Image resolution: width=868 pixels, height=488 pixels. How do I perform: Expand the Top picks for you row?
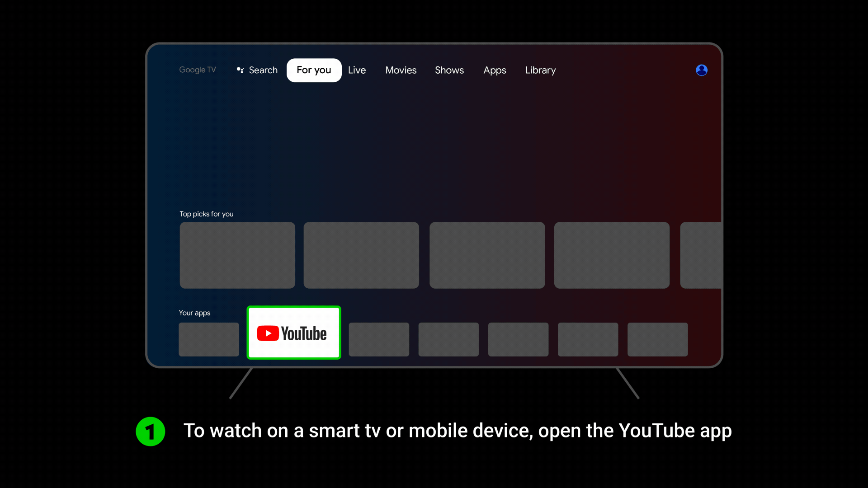pyautogui.click(x=206, y=213)
